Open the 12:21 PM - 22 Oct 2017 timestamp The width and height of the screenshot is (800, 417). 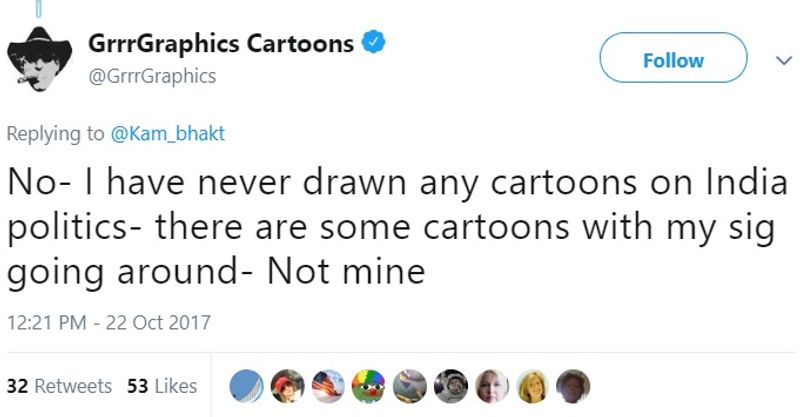click(x=109, y=322)
